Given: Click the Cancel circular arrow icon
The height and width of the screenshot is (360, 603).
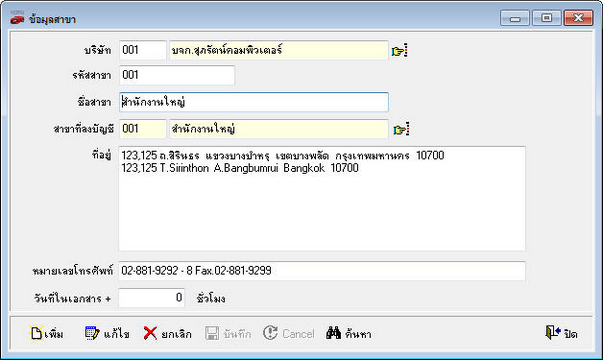Looking at the screenshot, I should click(270, 333).
